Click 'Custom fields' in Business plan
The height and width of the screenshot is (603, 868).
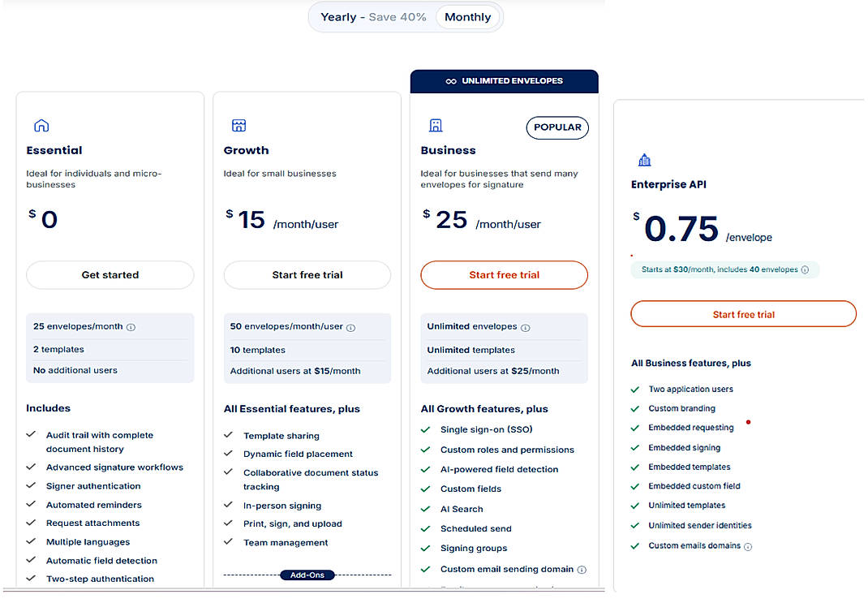pos(471,489)
